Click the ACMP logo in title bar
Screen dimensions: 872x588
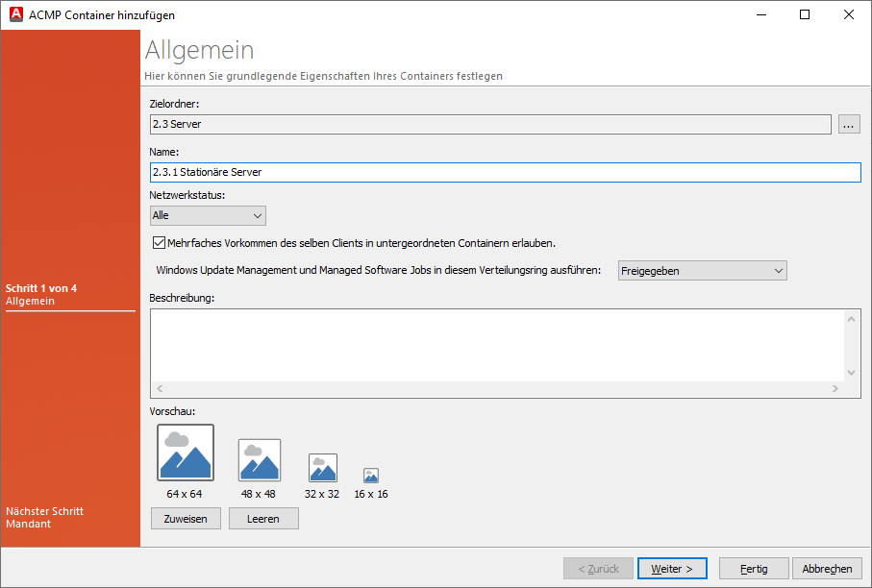coord(15,14)
